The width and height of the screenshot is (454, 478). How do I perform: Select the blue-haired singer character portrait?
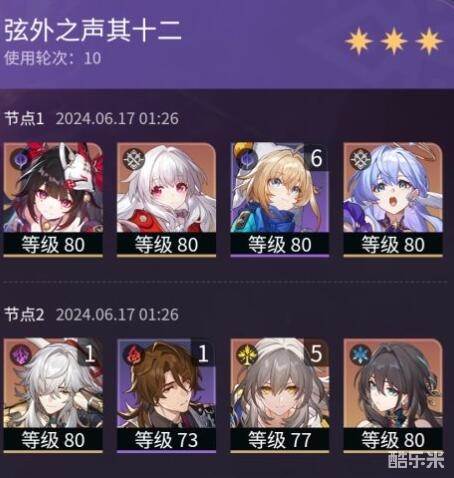393,188
